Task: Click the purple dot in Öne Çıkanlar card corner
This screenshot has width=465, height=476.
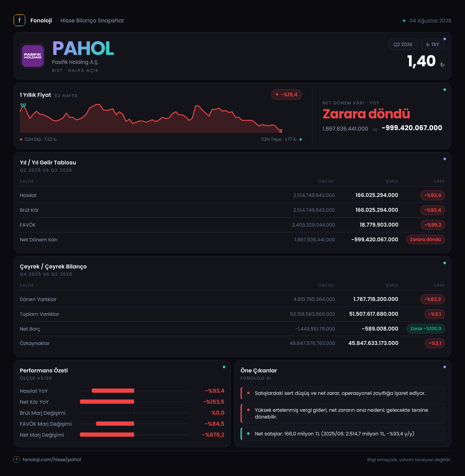Action: pyautogui.click(x=444, y=367)
